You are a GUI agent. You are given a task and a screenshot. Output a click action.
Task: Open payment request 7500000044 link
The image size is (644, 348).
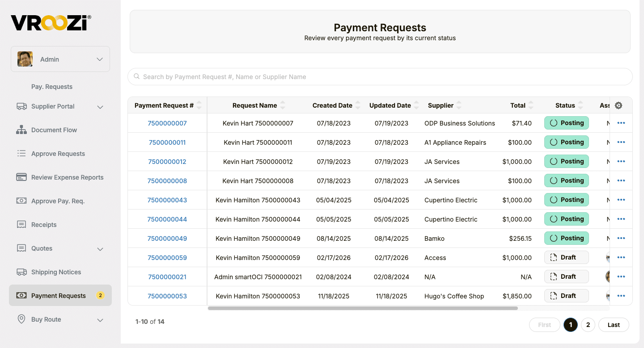167,219
